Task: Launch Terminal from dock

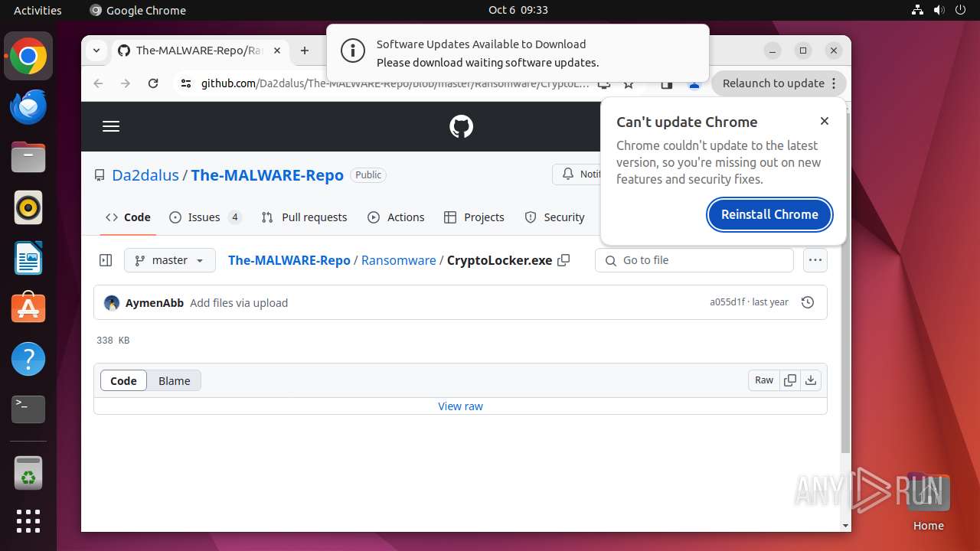Action: [x=28, y=409]
